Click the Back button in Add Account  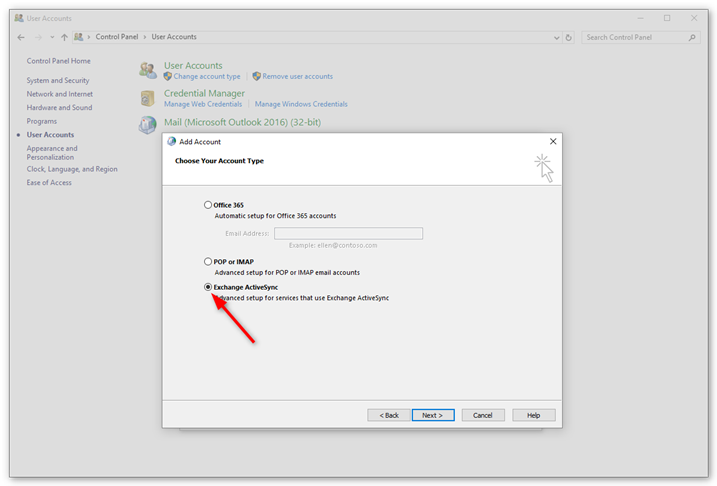tap(389, 415)
